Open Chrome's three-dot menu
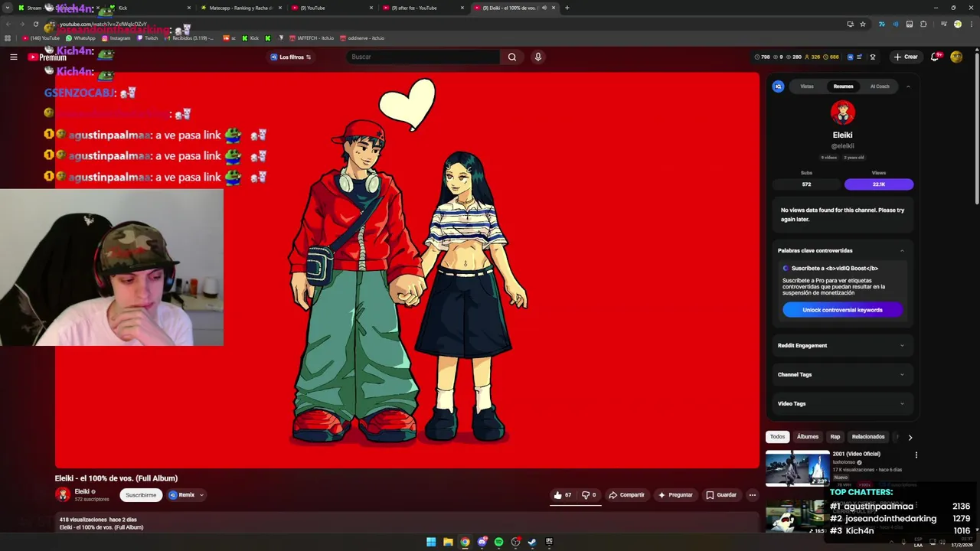The image size is (980, 551). tap(971, 24)
